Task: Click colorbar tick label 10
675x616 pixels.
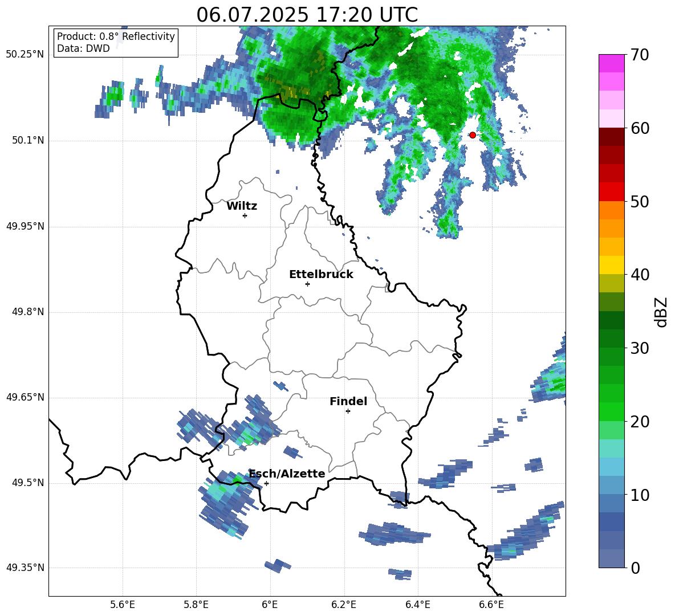Action: [639, 495]
